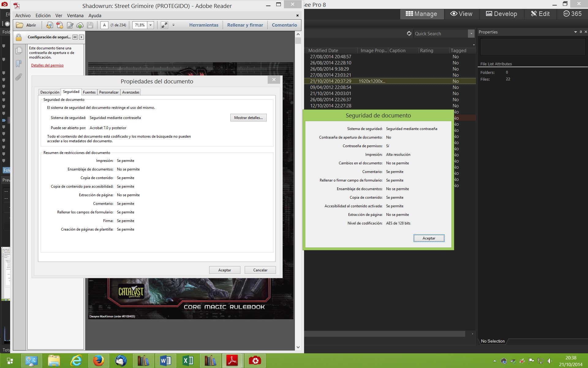Click the ACDSee refresh icon beside Quick Search

tap(409, 33)
